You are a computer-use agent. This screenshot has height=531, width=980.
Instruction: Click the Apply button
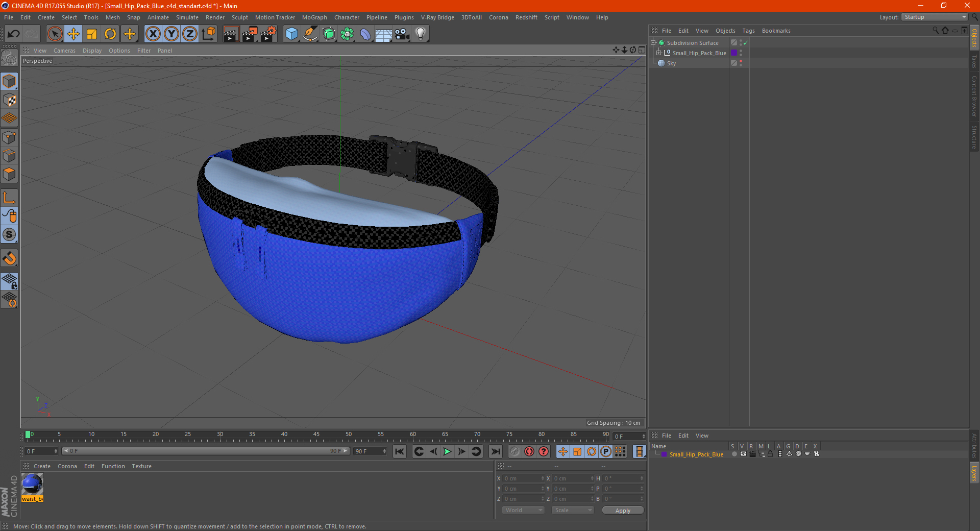(623, 510)
